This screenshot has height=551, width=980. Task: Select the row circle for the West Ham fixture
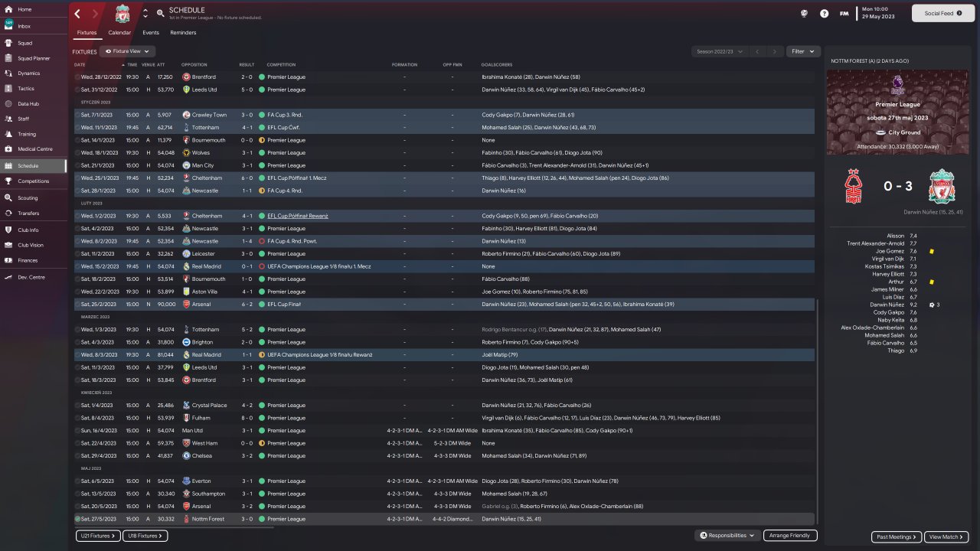pos(77,443)
